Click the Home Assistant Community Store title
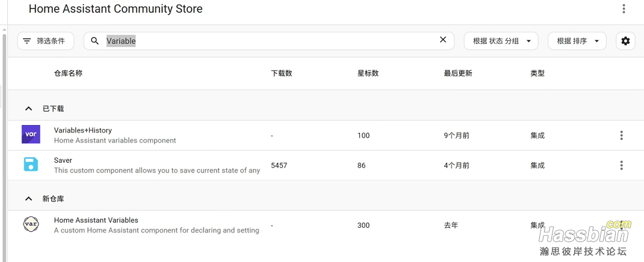The height and width of the screenshot is (262, 644). coord(116,8)
